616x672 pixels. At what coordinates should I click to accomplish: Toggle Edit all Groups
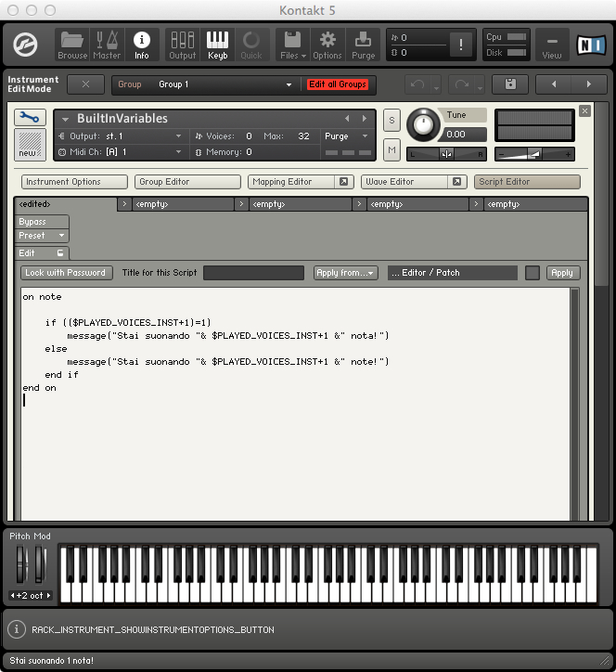coord(338,84)
